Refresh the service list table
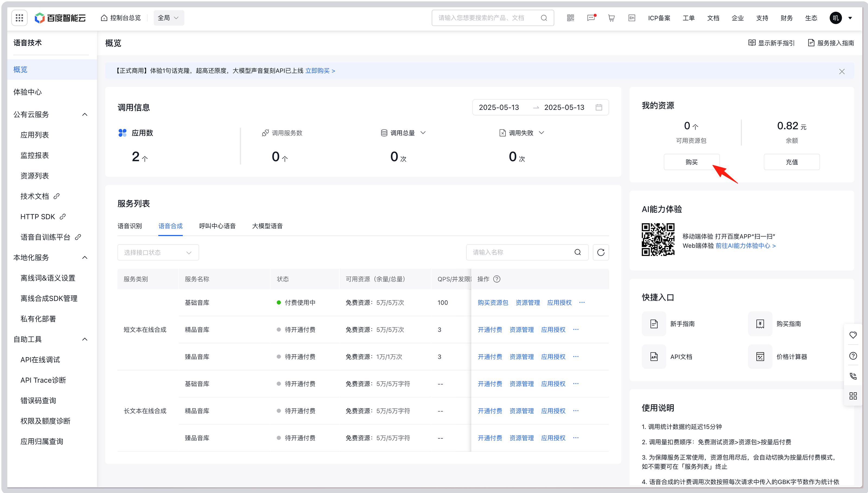This screenshot has height=493, width=868. click(x=601, y=252)
